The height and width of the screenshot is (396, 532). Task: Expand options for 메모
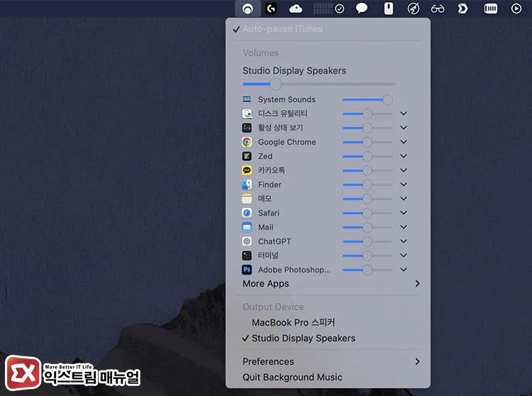click(404, 199)
